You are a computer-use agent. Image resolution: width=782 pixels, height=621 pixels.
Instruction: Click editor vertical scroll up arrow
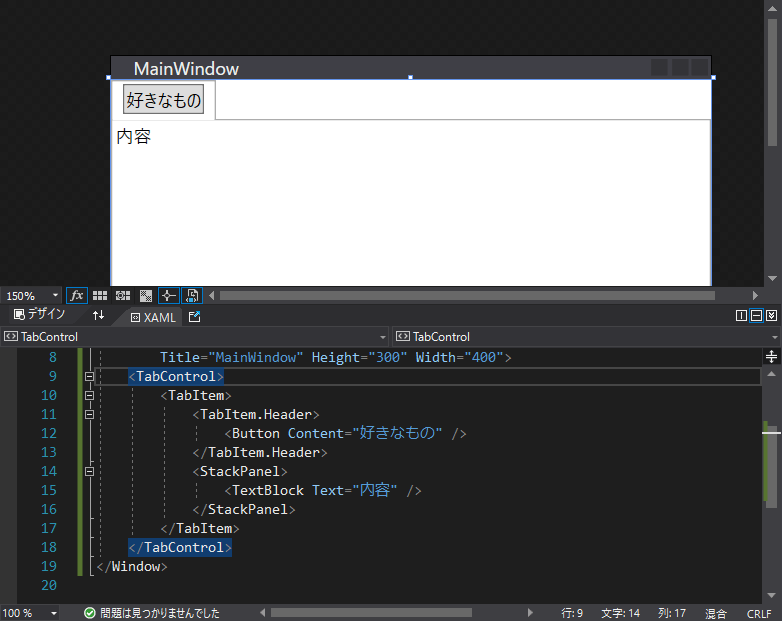771,374
